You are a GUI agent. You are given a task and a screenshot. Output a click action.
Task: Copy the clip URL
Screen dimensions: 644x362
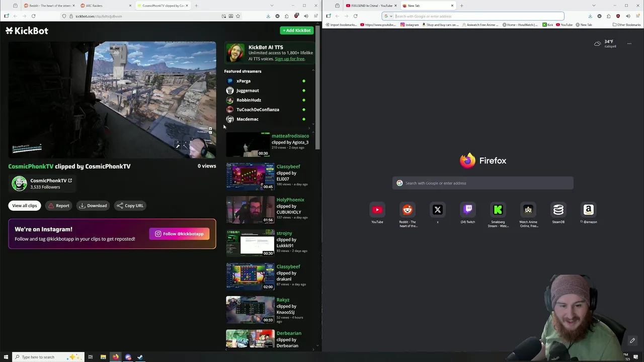pos(130,206)
